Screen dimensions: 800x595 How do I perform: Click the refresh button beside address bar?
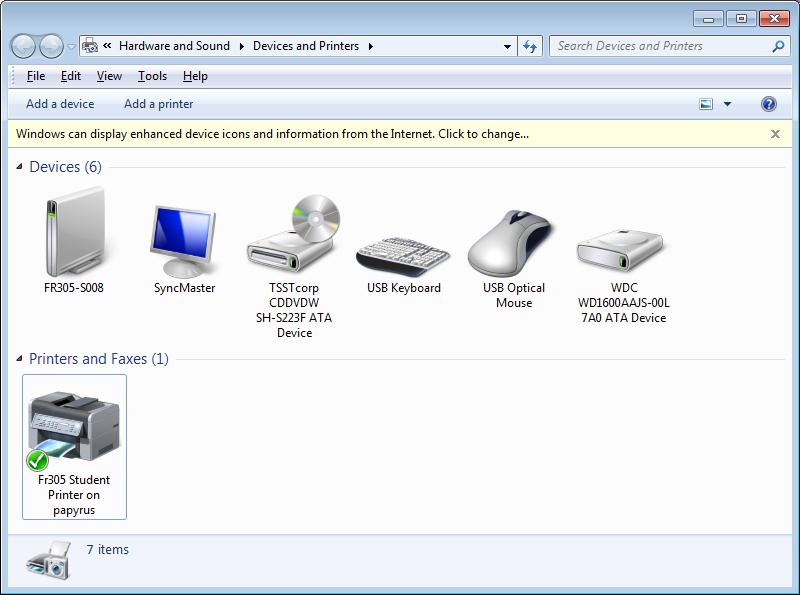pos(530,46)
